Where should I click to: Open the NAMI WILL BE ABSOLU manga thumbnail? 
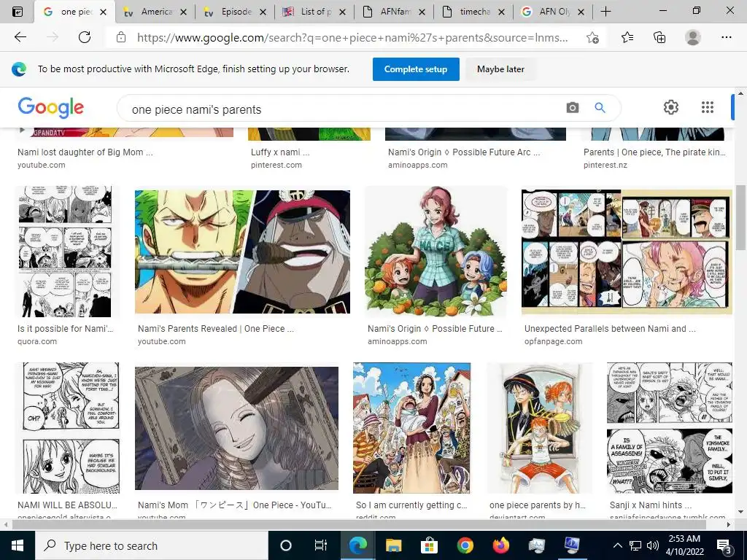pos(70,428)
